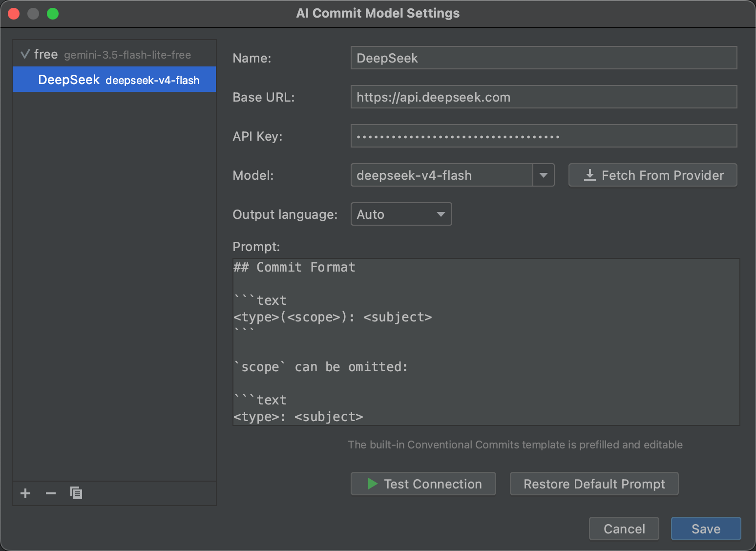This screenshot has width=756, height=551.
Task: Click the '## Commit Format' line in prompt
Action: (294, 267)
